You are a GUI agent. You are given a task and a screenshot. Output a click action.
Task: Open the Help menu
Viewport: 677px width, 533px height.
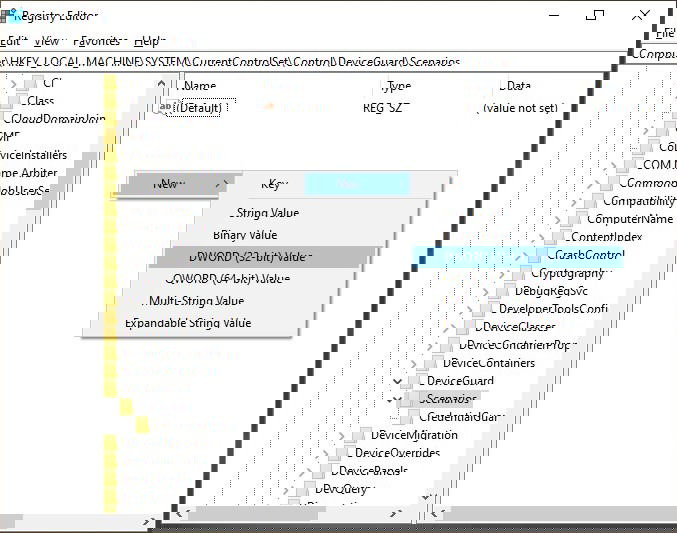(149, 41)
